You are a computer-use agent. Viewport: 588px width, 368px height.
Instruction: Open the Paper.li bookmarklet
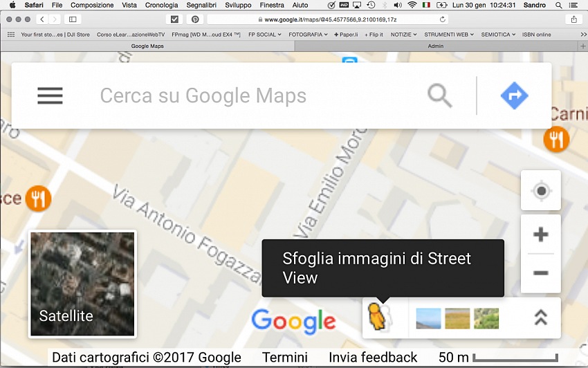tap(346, 35)
